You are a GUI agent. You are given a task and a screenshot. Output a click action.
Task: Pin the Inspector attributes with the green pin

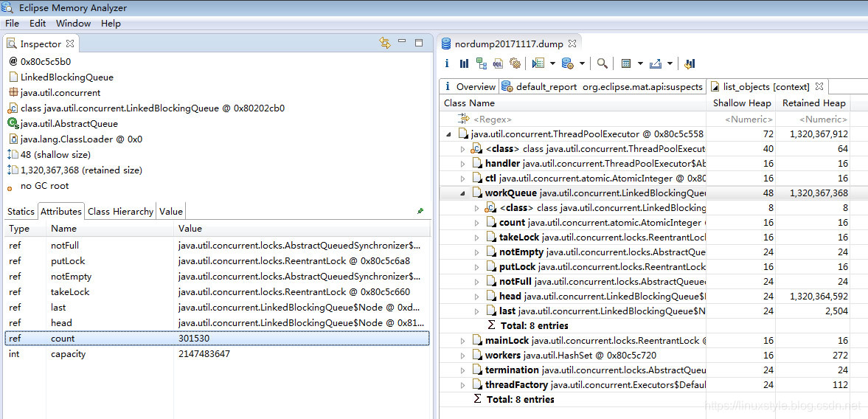pos(420,211)
